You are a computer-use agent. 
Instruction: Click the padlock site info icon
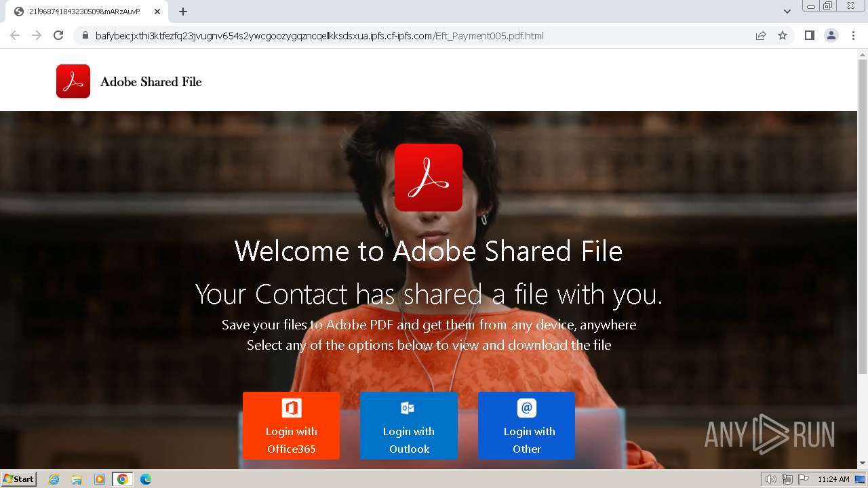coord(85,36)
